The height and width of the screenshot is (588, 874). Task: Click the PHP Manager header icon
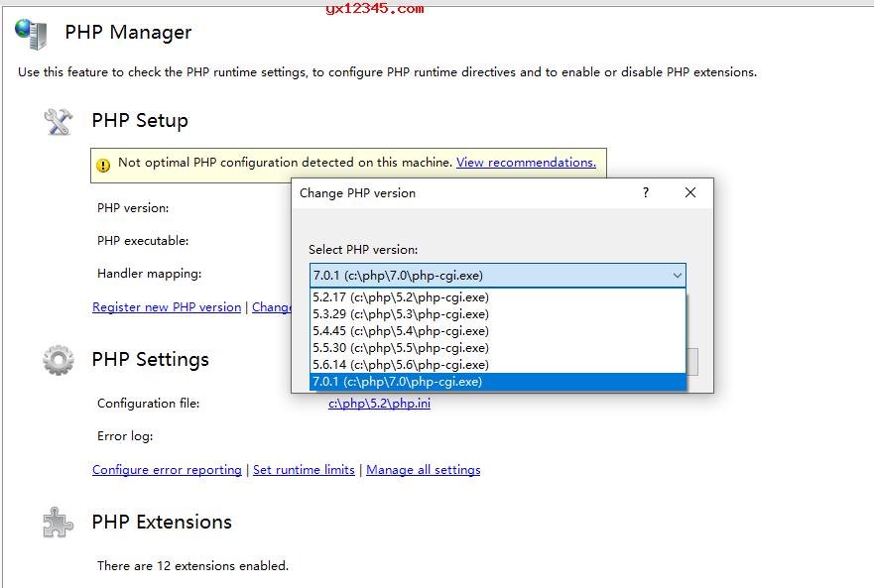click(32, 32)
